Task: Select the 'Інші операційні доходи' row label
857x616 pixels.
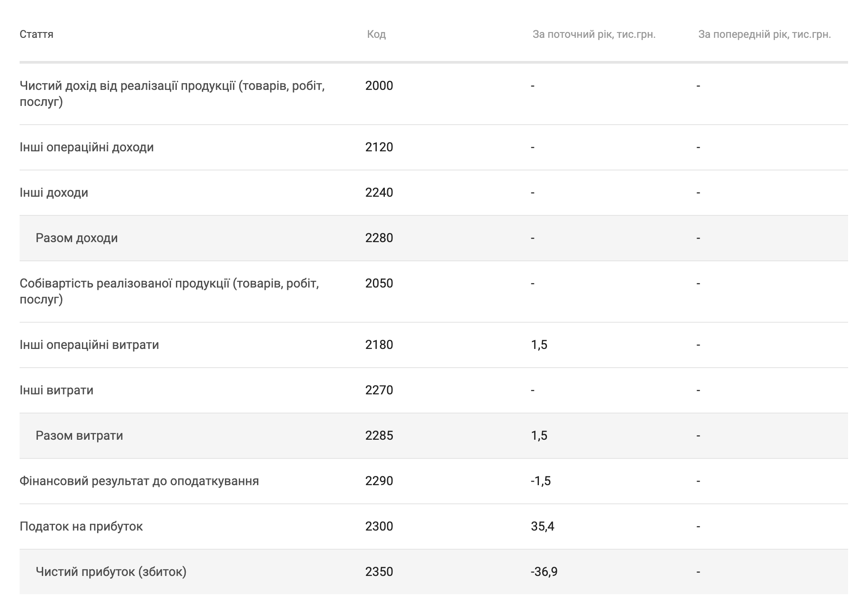Action: pyautogui.click(x=87, y=147)
